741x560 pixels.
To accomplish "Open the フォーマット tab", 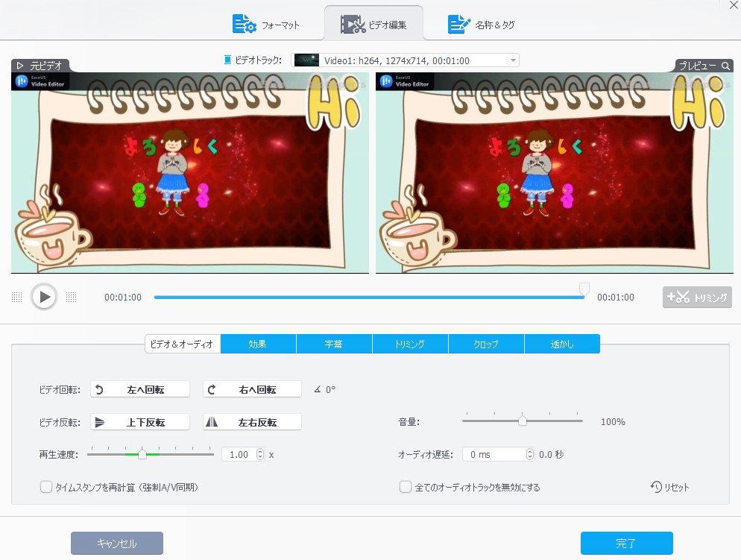I will coord(266,24).
